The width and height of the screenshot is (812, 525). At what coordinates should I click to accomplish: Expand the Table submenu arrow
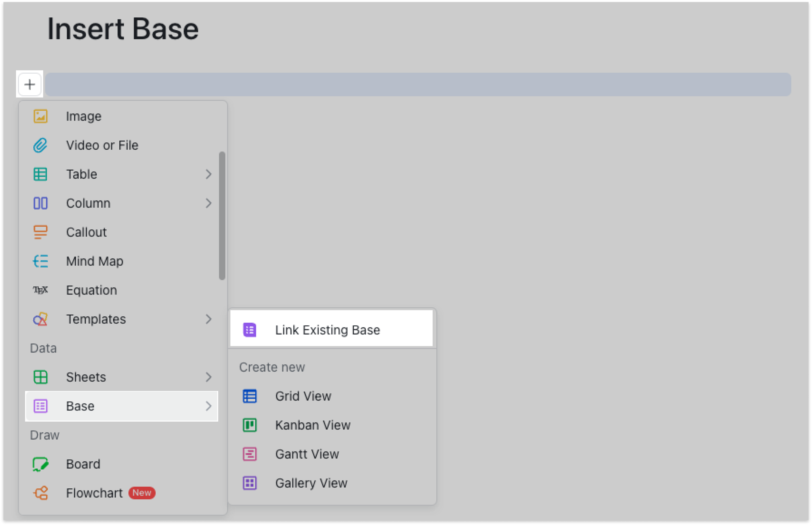[208, 174]
